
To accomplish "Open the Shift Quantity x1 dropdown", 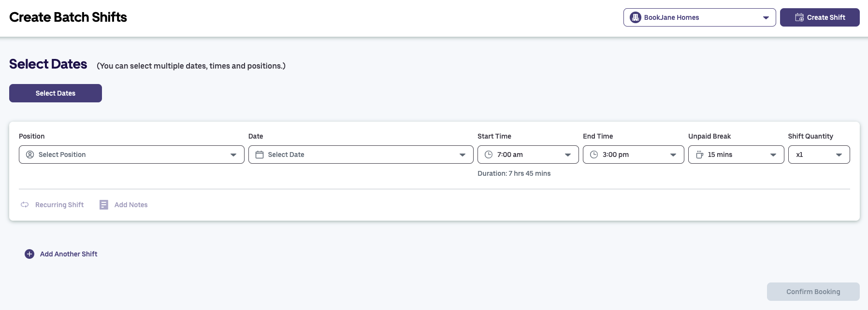I will tap(839, 155).
